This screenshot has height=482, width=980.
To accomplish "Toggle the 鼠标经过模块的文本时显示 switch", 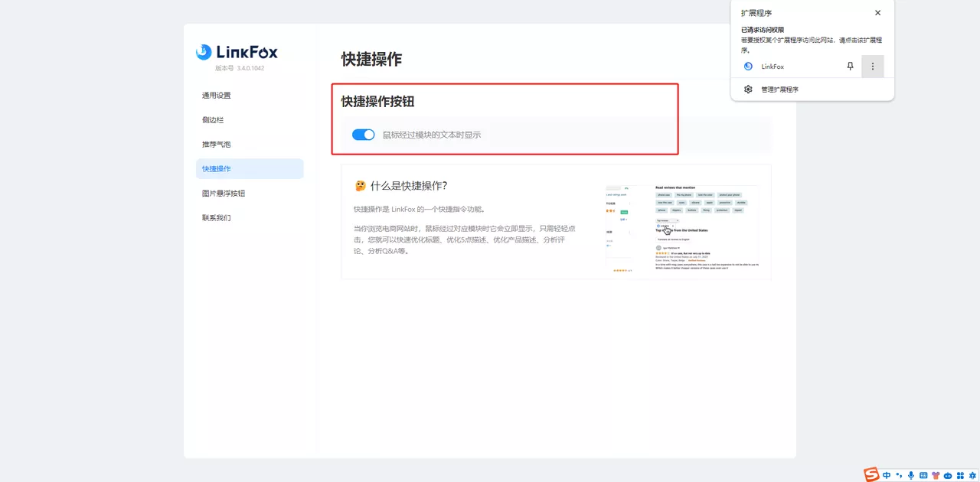I will click(363, 134).
